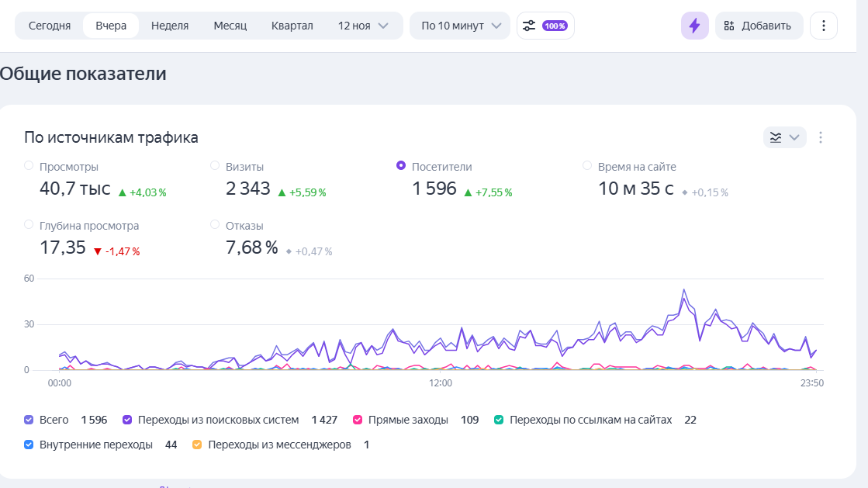The width and height of the screenshot is (868, 488).
Task: Click the Время на сайте metric value
Action: [x=635, y=189]
